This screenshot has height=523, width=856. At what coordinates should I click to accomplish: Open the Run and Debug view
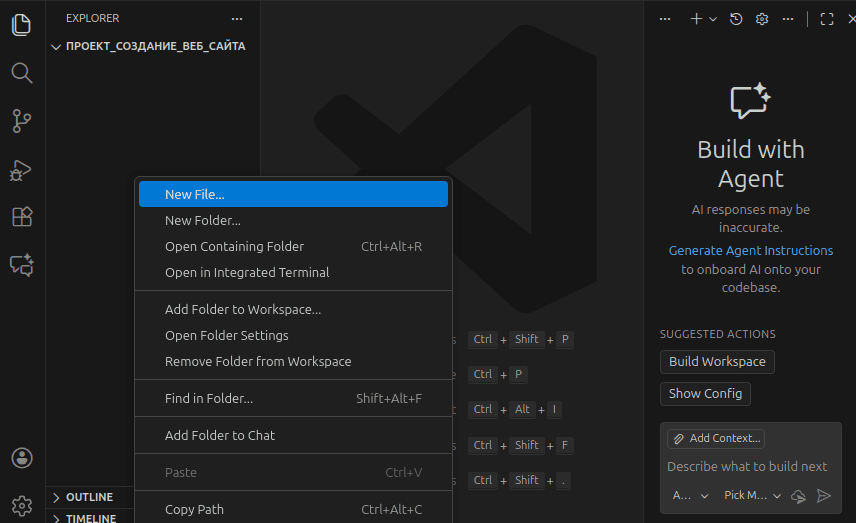point(21,170)
